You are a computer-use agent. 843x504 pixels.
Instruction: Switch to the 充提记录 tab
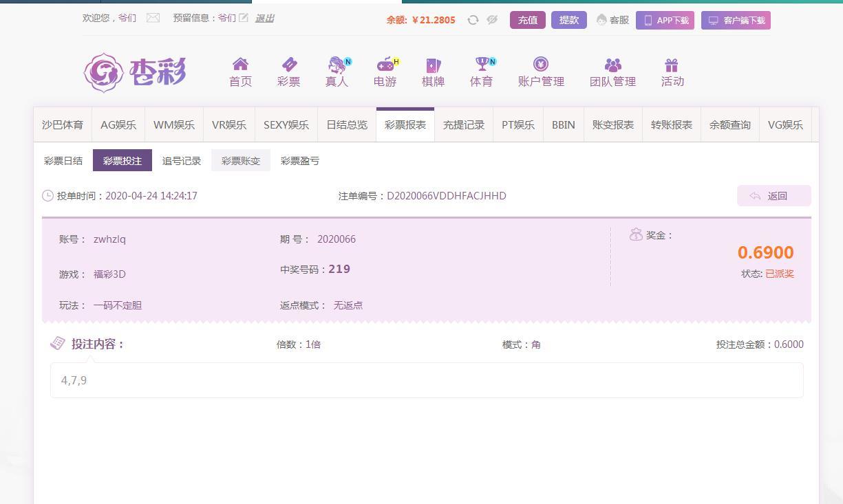[x=464, y=125]
